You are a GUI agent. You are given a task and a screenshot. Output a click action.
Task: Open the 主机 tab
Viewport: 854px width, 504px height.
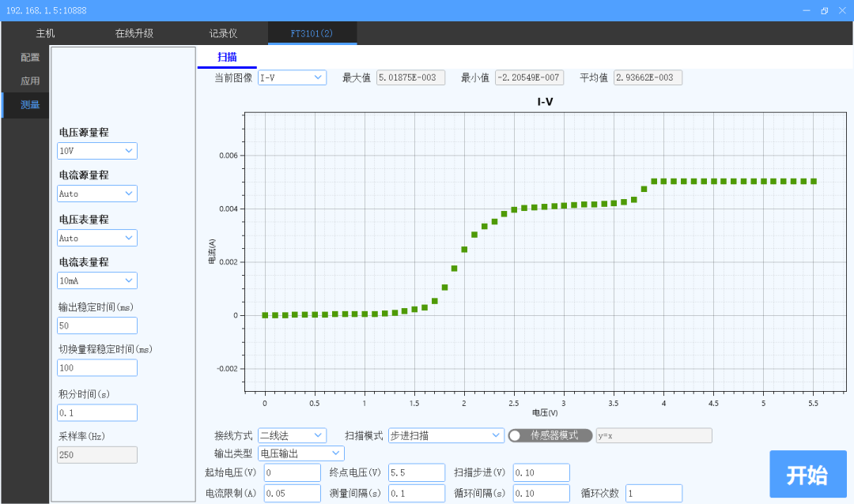point(45,33)
